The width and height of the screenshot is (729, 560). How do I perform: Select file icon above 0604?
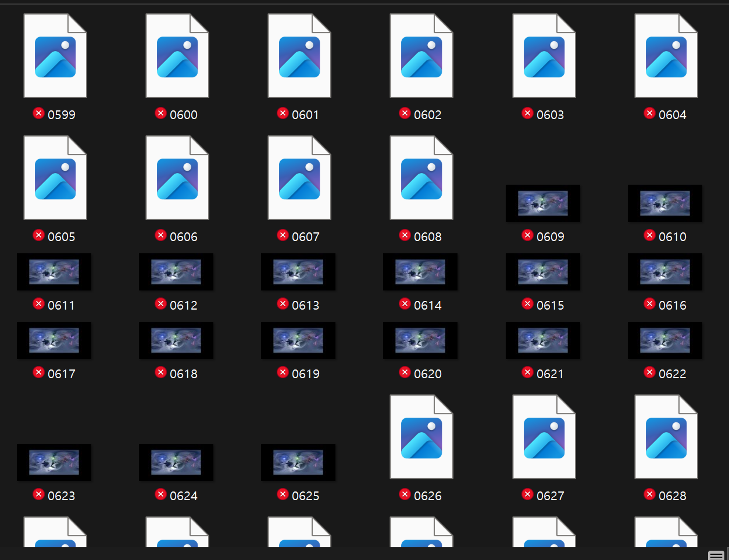666,56
